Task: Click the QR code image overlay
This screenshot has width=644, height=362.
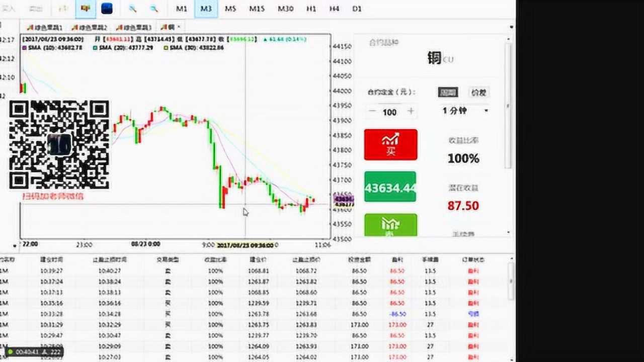Action: coord(59,145)
